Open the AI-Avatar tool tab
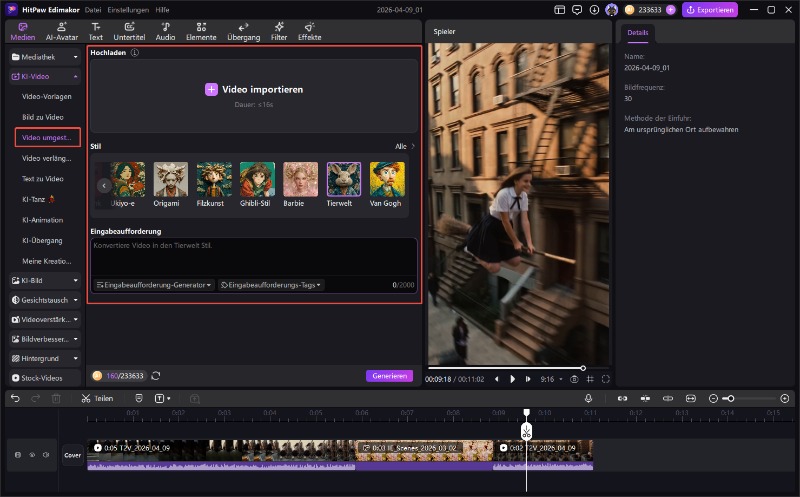 62,30
